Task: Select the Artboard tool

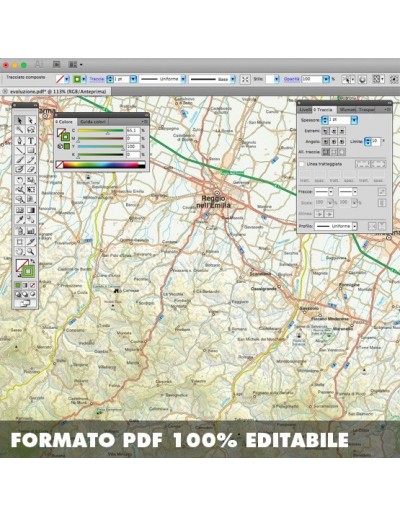Action: pos(20,241)
